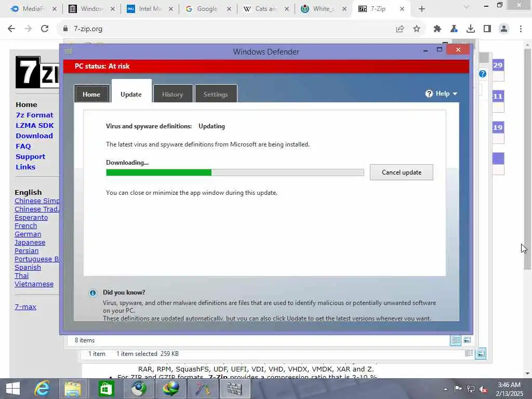Select Vietnamese language link

tap(34, 284)
